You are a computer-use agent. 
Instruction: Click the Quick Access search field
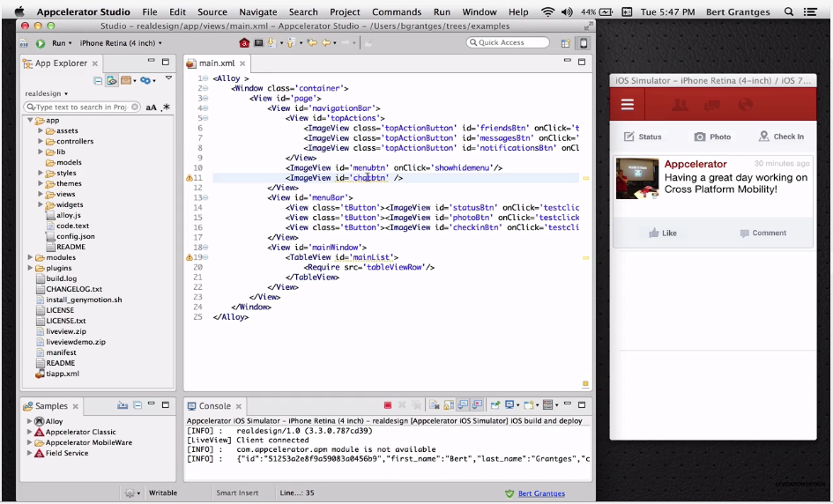point(508,42)
